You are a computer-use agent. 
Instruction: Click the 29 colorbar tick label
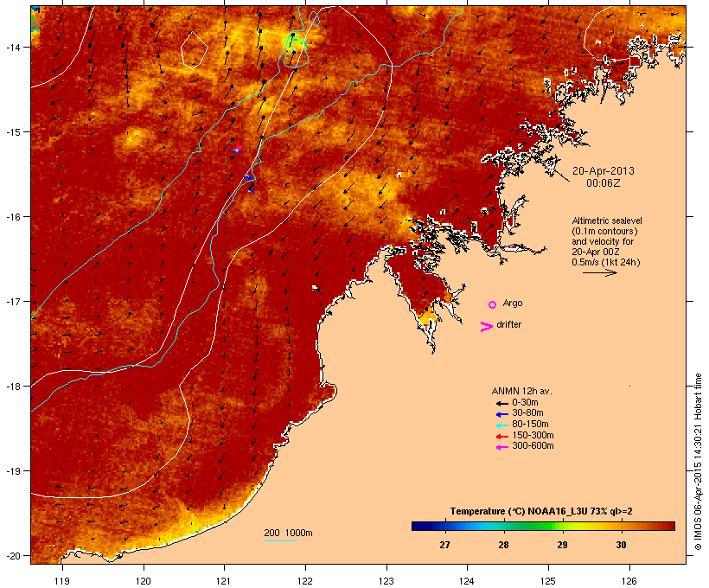[x=562, y=545]
